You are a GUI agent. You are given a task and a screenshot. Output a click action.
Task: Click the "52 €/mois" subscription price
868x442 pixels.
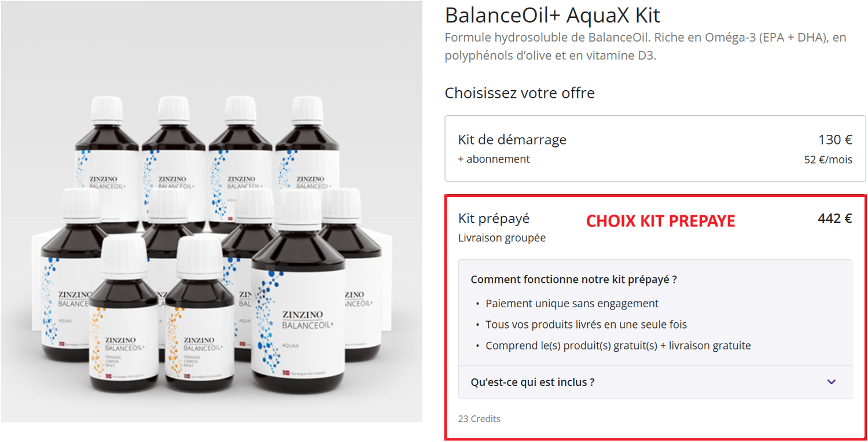(x=828, y=160)
